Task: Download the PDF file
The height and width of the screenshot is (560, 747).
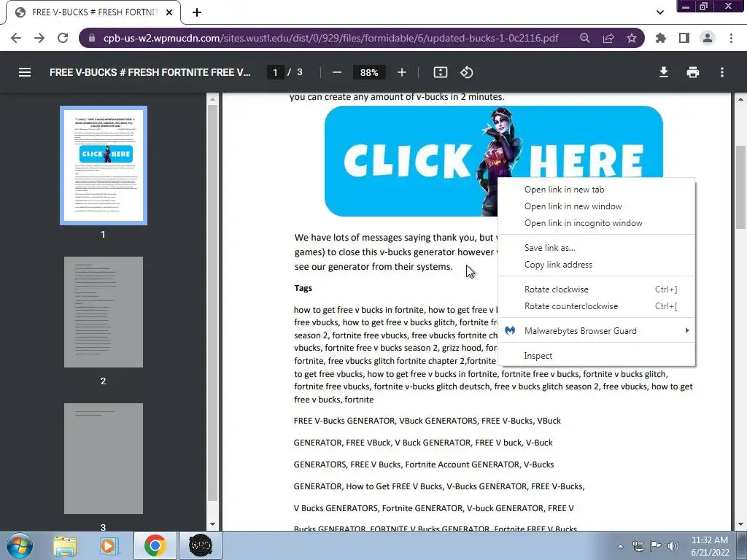Action: click(x=664, y=72)
